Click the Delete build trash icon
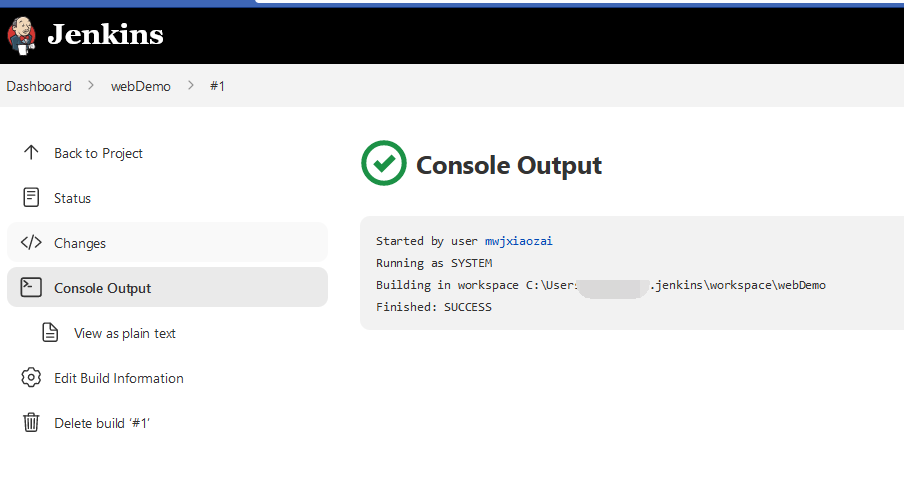Screen dimensions: 904x499 pos(31,422)
